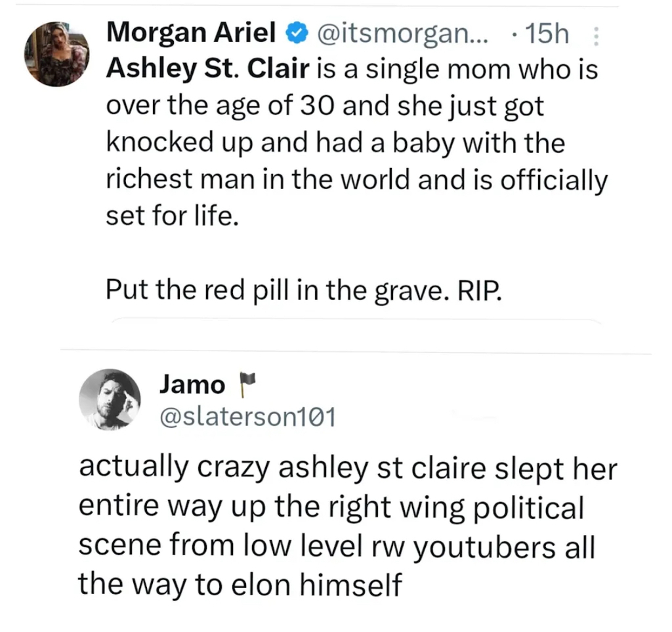Click the flag icon beside Jamo
The height and width of the screenshot is (632, 672).
(246, 385)
